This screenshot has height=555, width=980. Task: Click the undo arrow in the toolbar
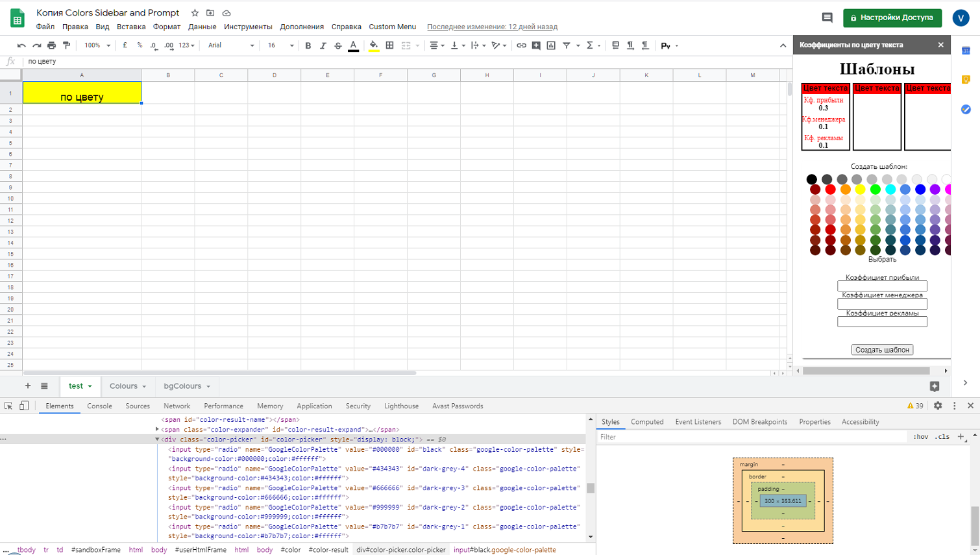[21, 45]
